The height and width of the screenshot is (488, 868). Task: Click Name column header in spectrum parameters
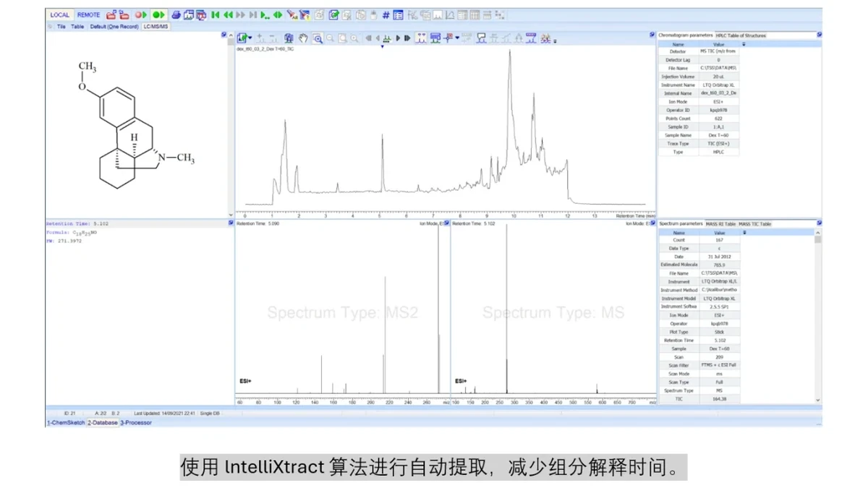pyautogui.click(x=678, y=233)
